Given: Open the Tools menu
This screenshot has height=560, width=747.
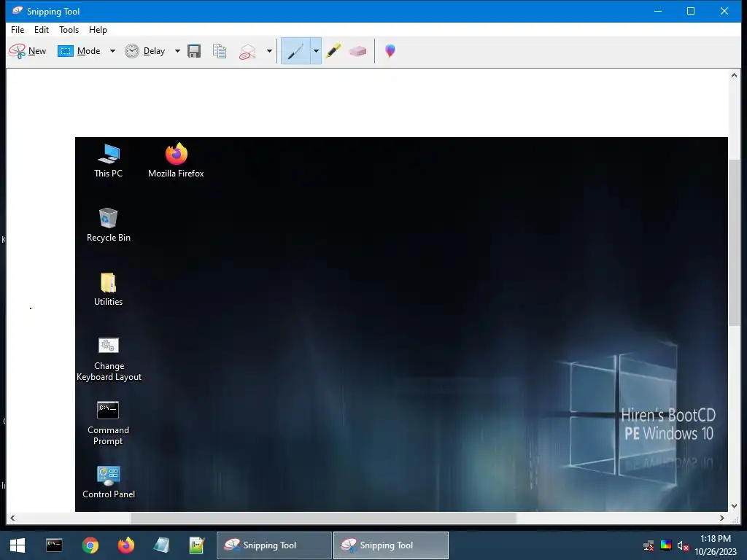Looking at the screenshot, I should click(x=69, y=29).
